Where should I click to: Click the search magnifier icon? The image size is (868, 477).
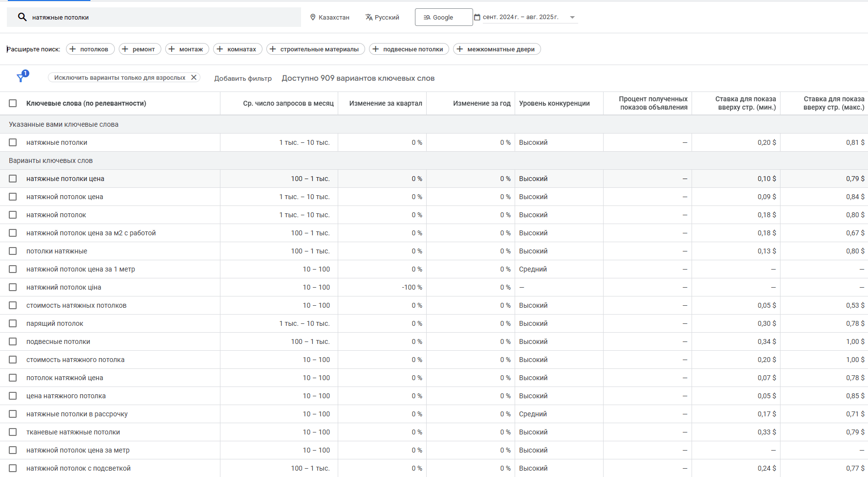(x=22, y=17)
